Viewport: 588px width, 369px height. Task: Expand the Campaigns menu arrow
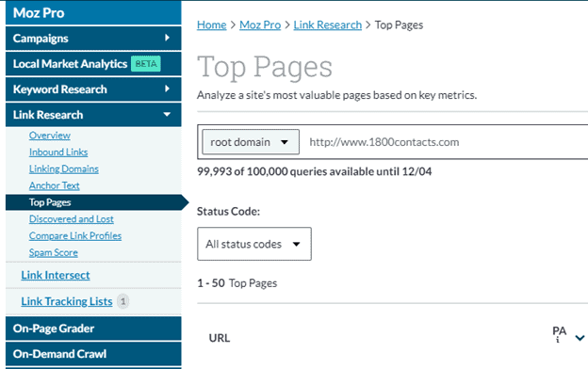[167, 38]
